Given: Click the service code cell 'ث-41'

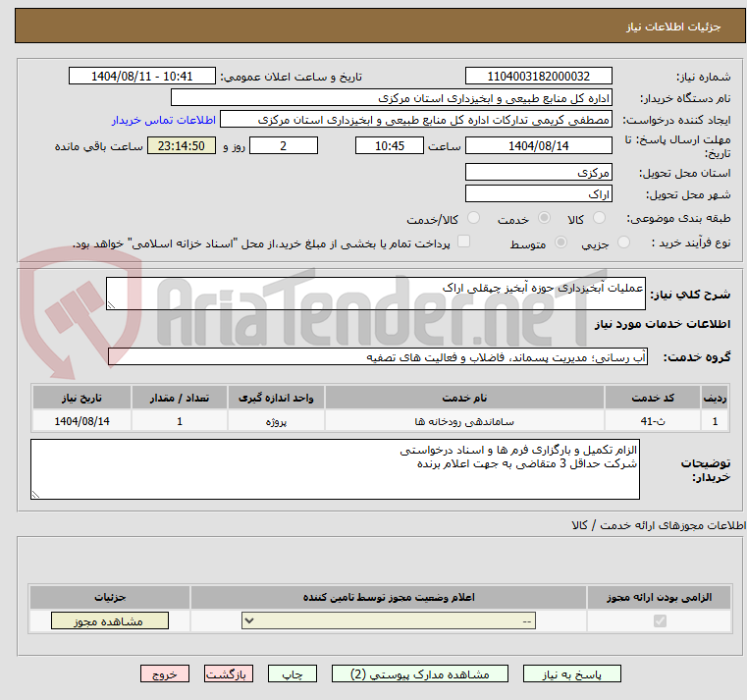Looking at the screenshot, I should [653, 421].
